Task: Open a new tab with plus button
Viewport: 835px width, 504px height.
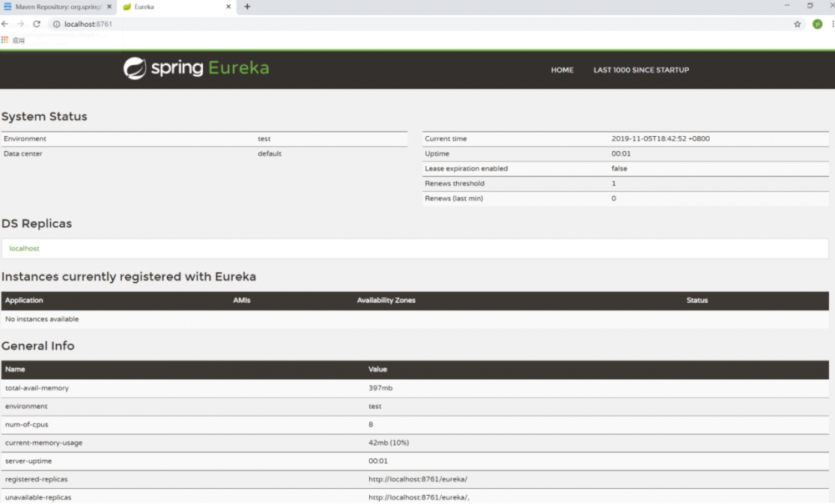Action: tap(247, 7)
